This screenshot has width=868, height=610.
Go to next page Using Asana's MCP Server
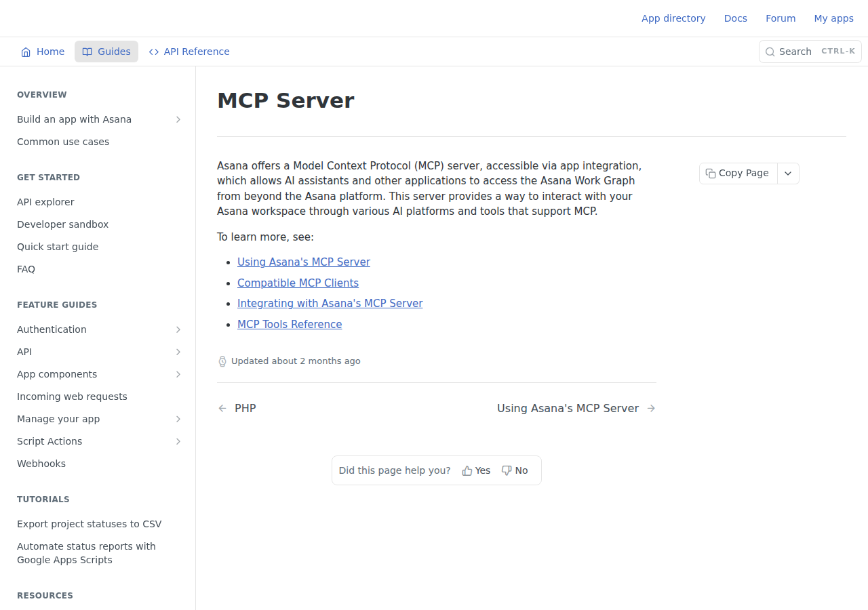tap(576, 408)
